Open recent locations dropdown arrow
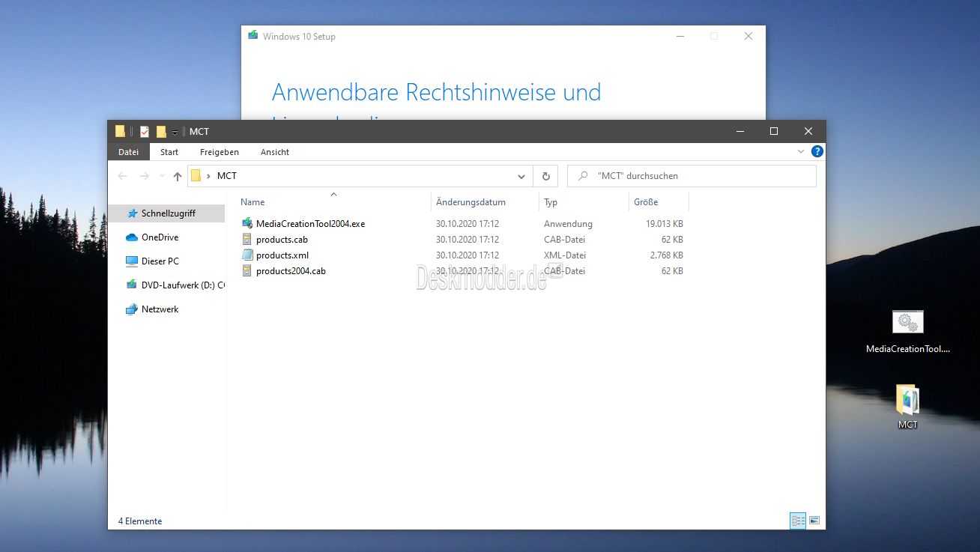980x552 pixels. [x=161, y=177]
